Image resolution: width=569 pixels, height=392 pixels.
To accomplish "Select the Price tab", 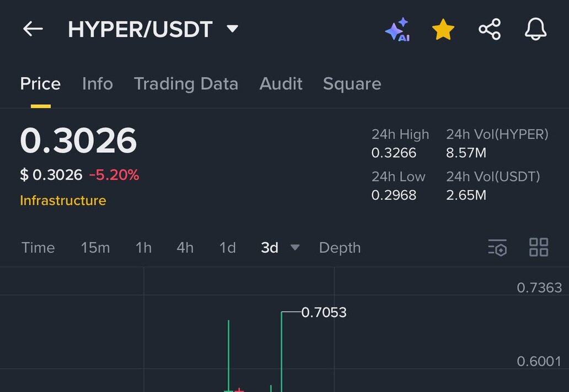I will pos(40,84).
